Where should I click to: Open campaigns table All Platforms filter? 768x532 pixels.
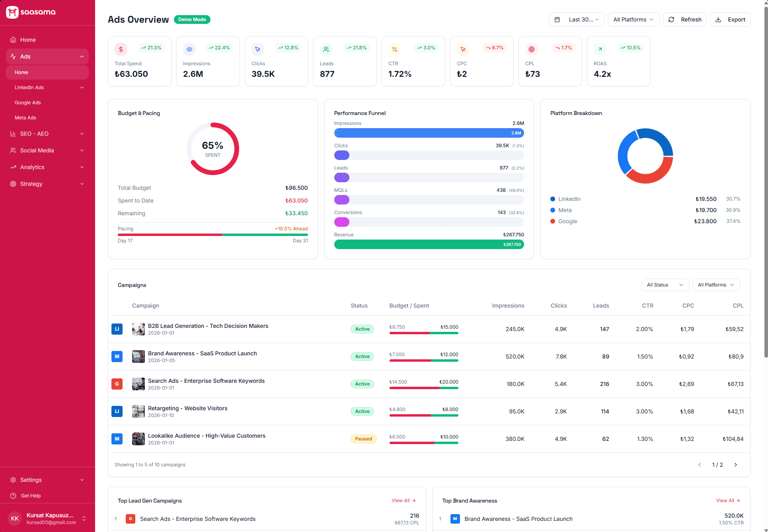(716, 285)
